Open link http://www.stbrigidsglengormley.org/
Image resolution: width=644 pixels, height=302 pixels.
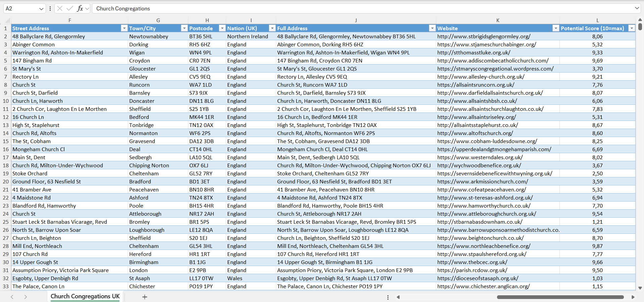(484, 37)
